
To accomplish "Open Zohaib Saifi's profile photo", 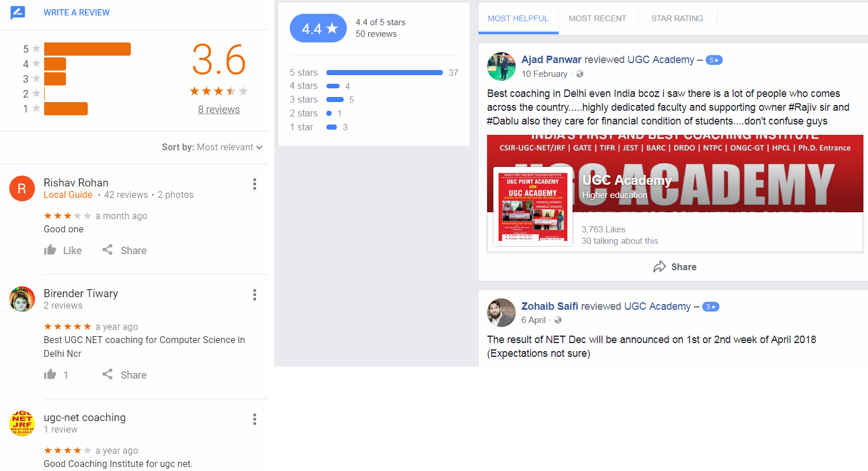I will tap(501, 313).
